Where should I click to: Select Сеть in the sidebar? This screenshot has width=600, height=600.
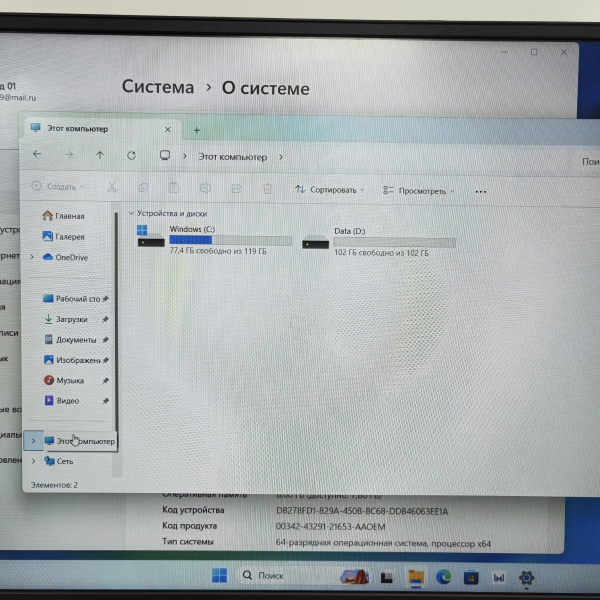coord(59,461)
